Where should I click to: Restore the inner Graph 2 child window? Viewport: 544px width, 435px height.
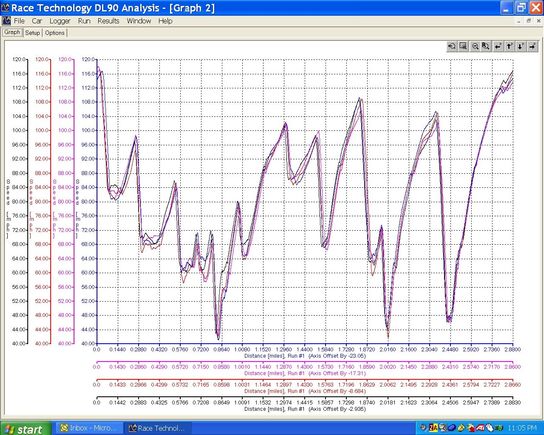[529, 21]
